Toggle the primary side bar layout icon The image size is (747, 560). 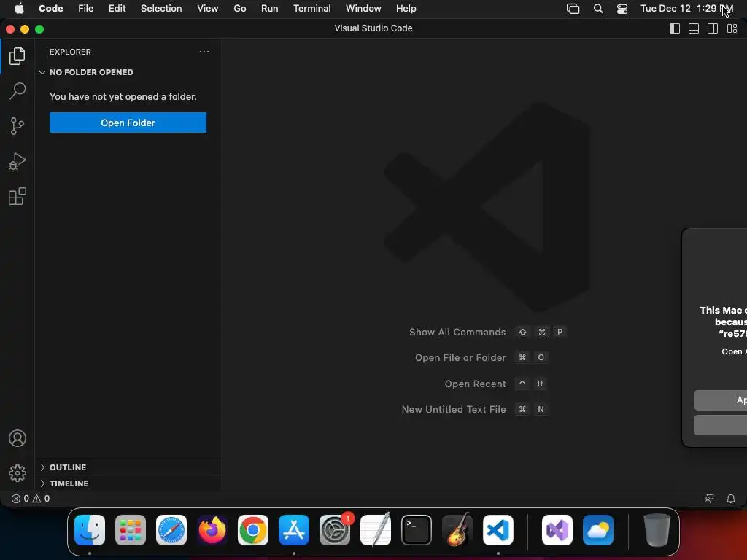pos(675,28)
